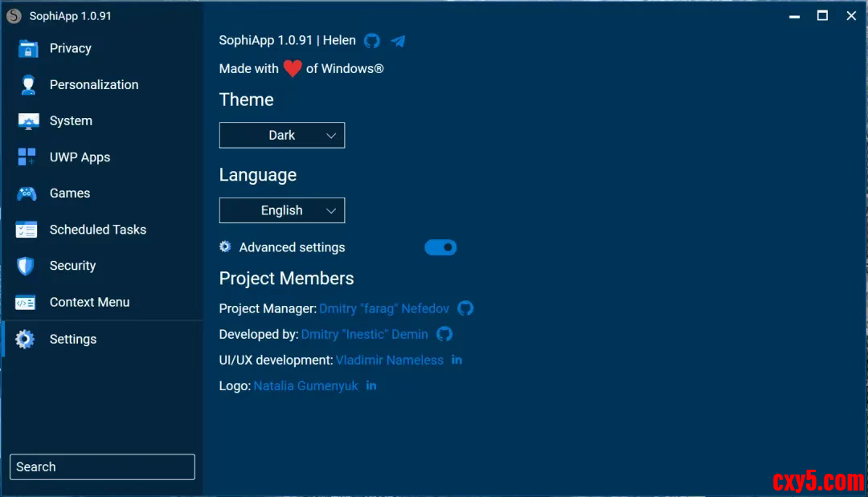Image resolution: width=868 pixels, height=497 pixels.
Task: Open the System section
Action: 71,121
